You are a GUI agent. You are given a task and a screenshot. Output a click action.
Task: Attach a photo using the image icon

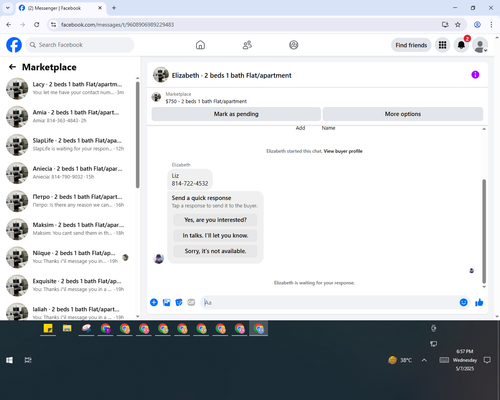166,302
